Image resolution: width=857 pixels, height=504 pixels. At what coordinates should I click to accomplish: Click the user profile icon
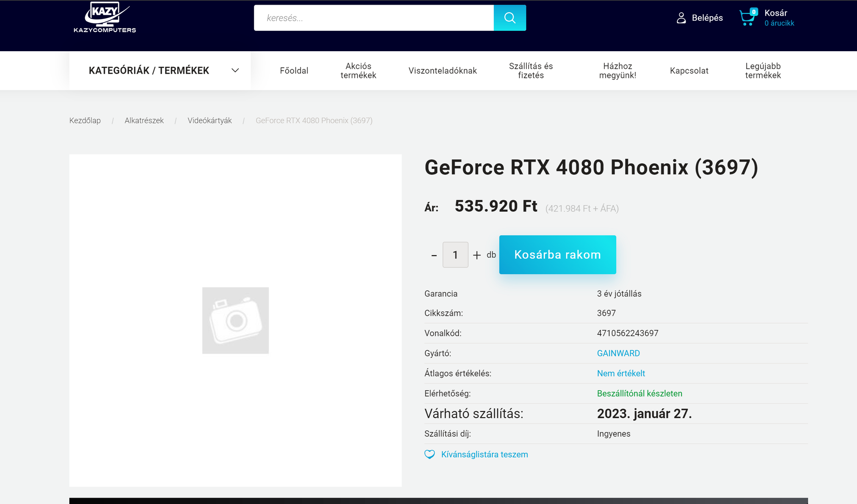click(681, 18)
